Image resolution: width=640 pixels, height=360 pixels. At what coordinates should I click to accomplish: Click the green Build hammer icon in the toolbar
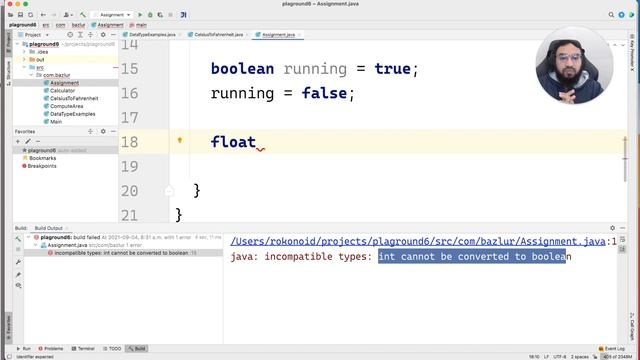click(83, 15)
